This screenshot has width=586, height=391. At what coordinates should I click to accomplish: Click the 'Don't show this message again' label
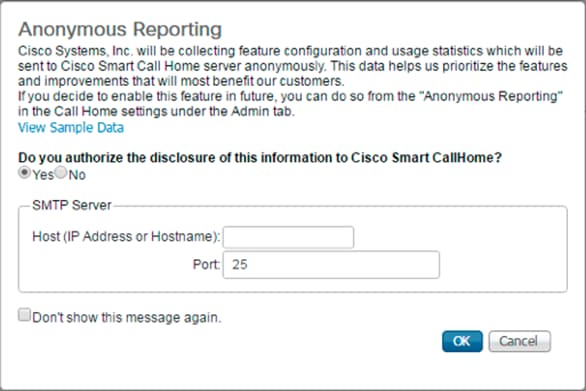point(127,318)
